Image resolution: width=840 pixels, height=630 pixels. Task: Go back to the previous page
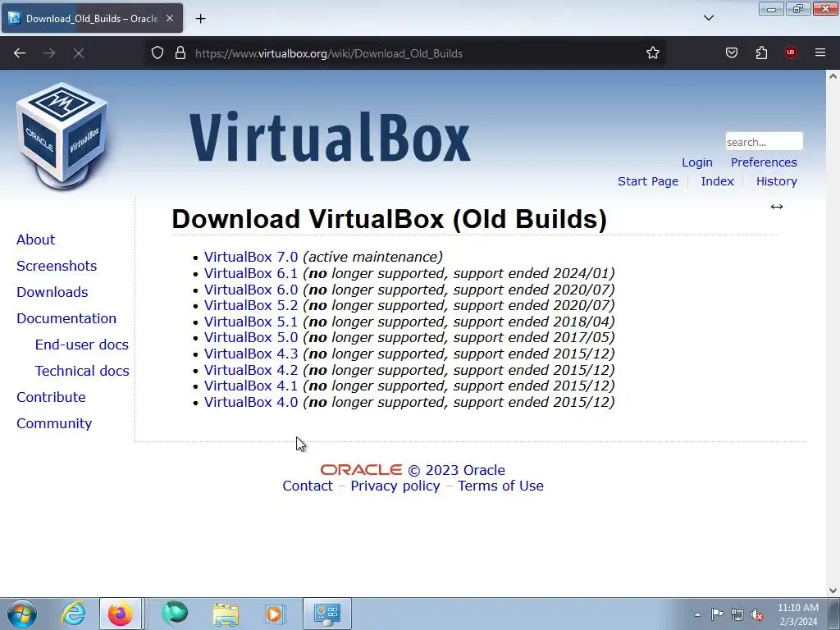tap(20, 53)
